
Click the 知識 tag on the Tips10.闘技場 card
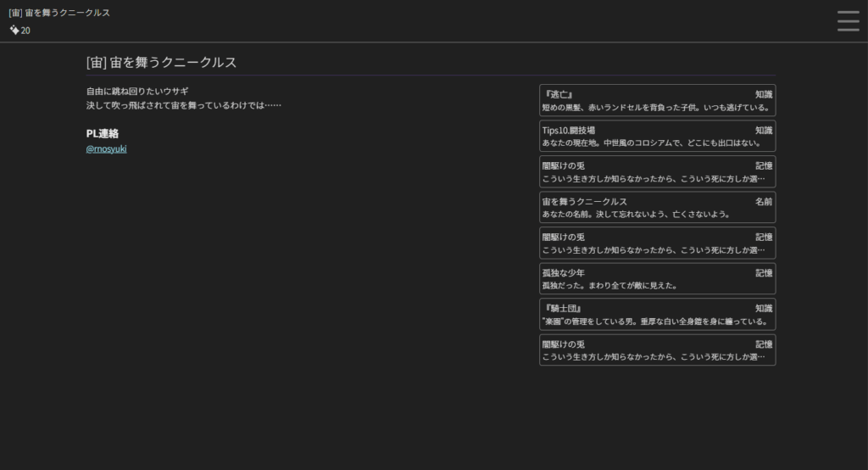[x=764, y=131]
